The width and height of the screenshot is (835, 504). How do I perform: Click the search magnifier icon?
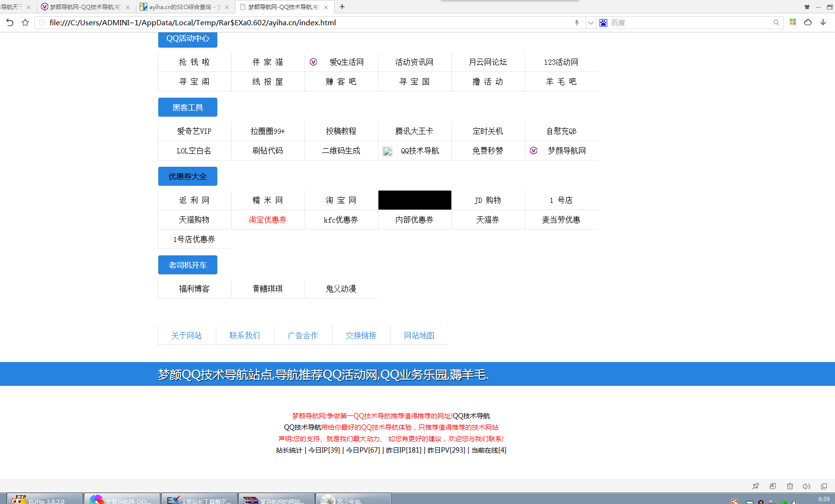coord(776,22)
